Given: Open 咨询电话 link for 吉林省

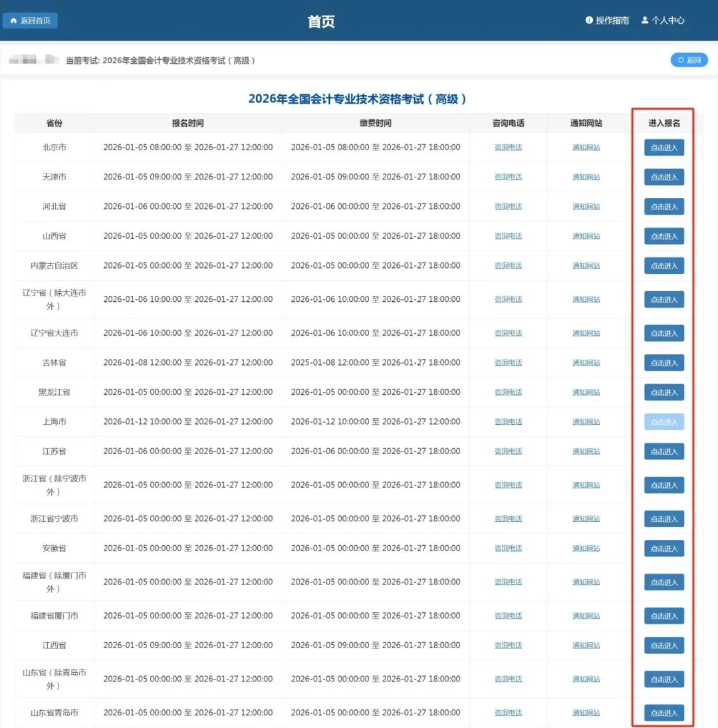Looking at the screenshot, I should pyautogui.click(x=508, y=362).
